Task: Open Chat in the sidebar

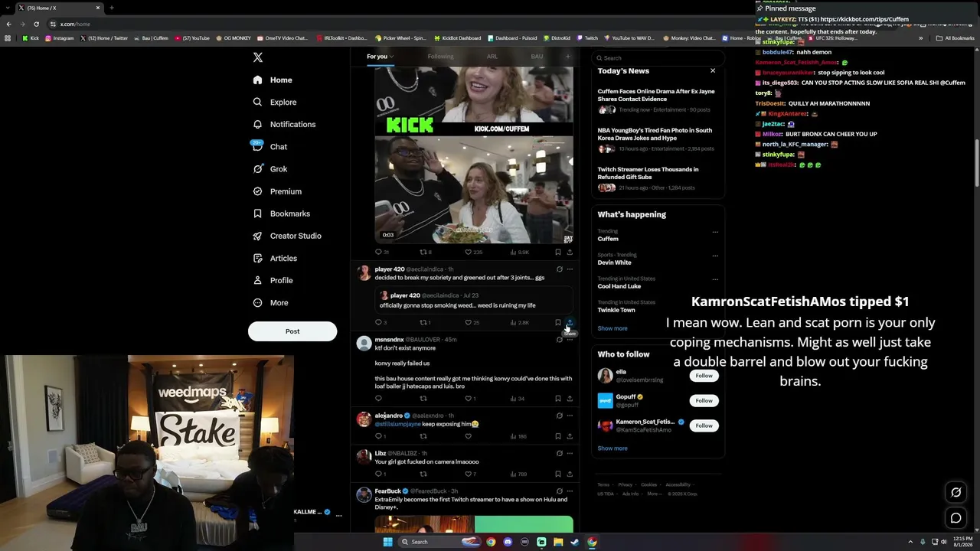Action: [x=270, y=146]
